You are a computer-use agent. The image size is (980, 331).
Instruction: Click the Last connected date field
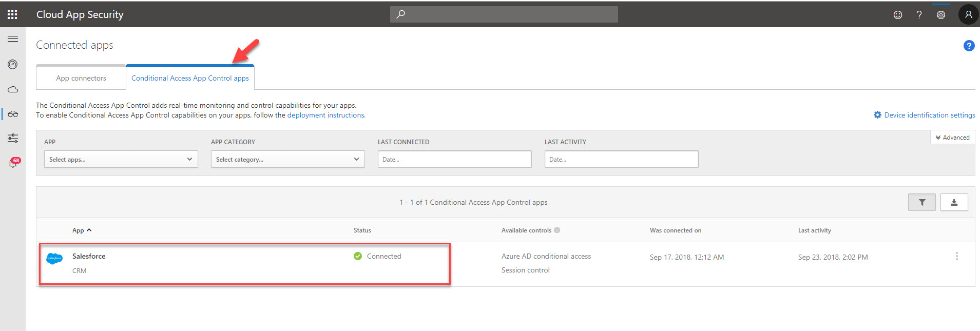click(455, 159)
